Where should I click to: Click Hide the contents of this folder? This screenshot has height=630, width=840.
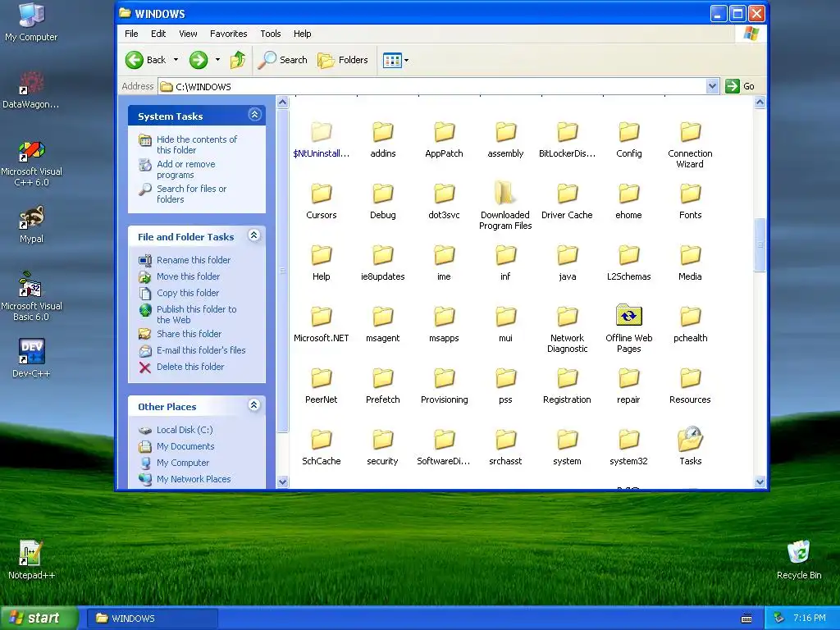(x=197, y=144)
